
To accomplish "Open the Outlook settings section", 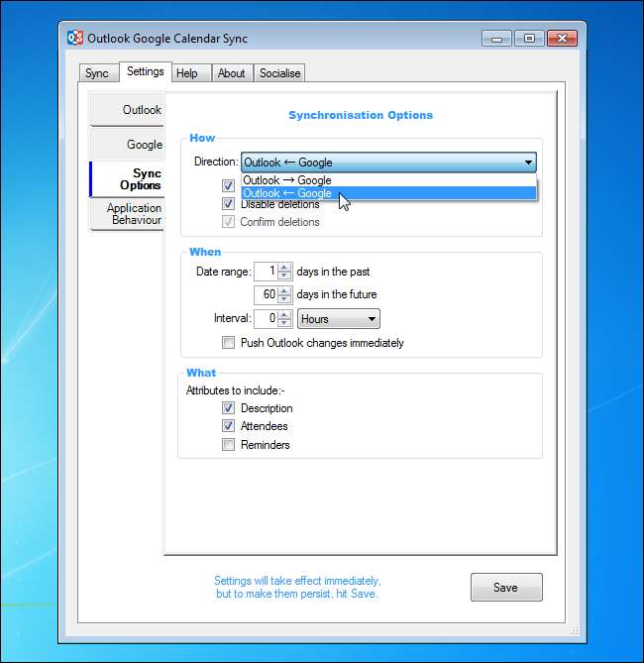I will pos(127,110).
